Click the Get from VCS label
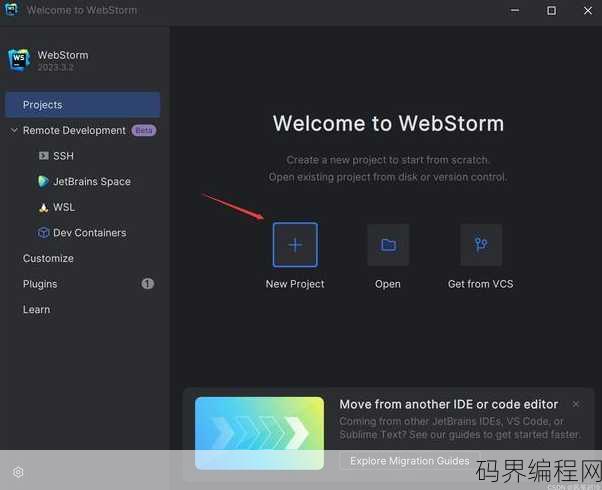The image size is (602, 490). 481,284
